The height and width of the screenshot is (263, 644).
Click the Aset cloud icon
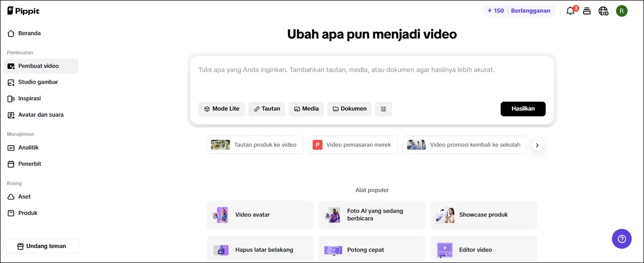(x=11, y=197)
